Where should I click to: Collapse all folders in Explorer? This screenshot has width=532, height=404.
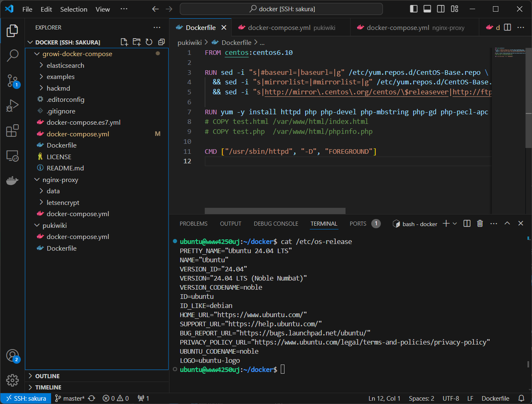pyautogui.click(x=162, y=42)
